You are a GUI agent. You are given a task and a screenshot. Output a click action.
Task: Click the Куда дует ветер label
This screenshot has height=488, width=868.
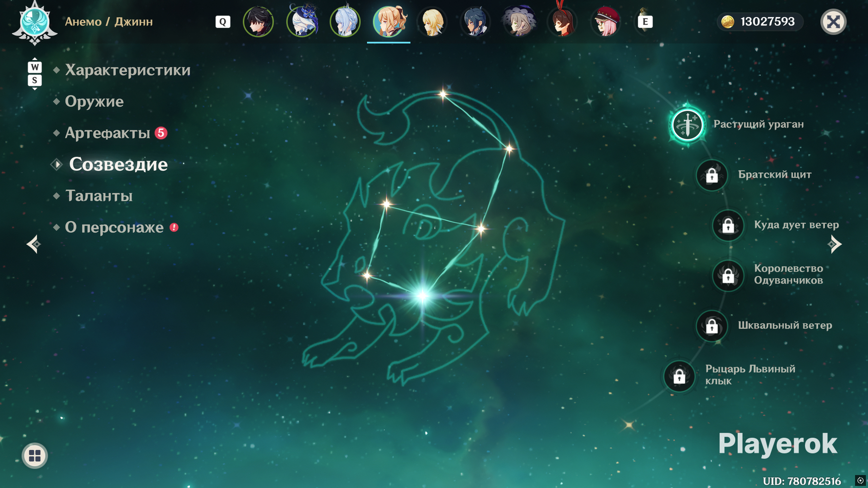click(797, 225)
